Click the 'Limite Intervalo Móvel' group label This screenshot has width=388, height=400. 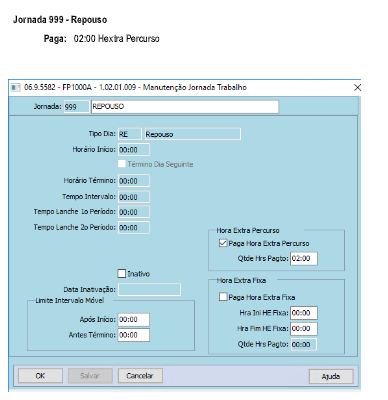click(70, 300)
